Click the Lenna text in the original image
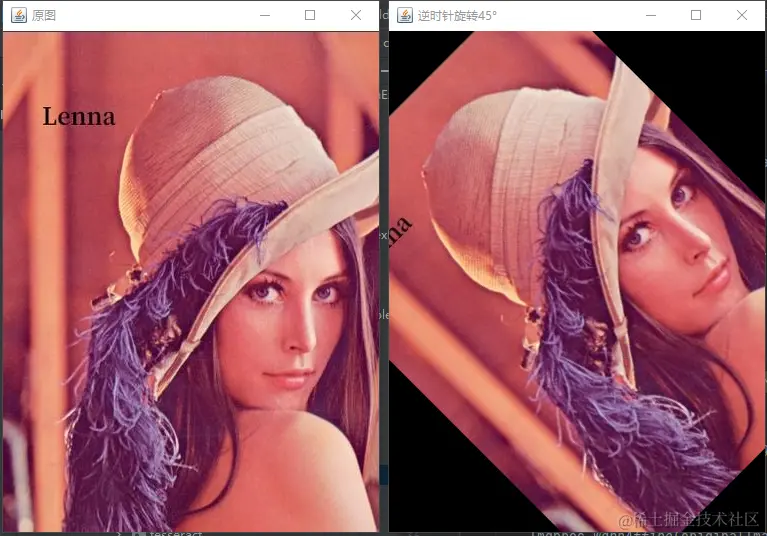The image size is (767, 536). click(79, 116)
